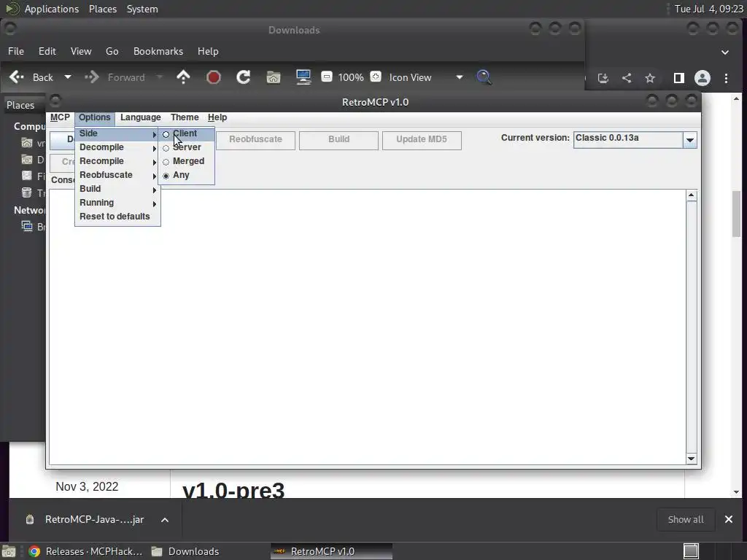
Task: Open the System panel menu
Action: [x=142, y=9]
